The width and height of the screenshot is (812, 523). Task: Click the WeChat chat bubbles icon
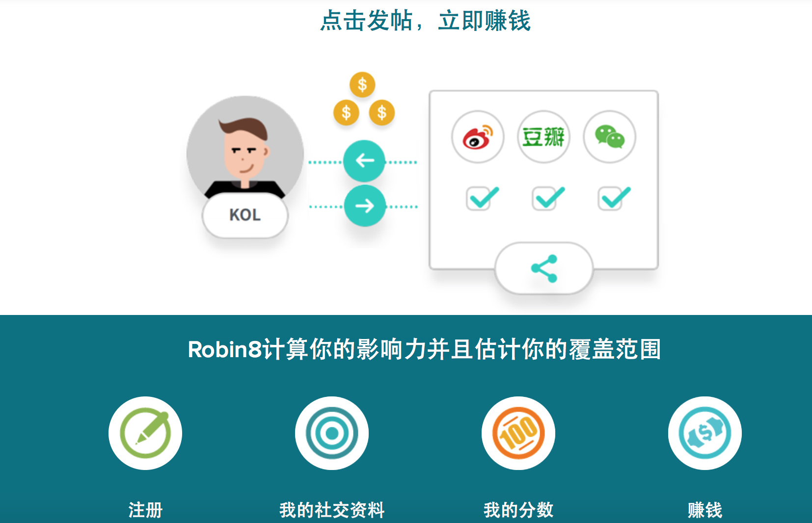609,137
